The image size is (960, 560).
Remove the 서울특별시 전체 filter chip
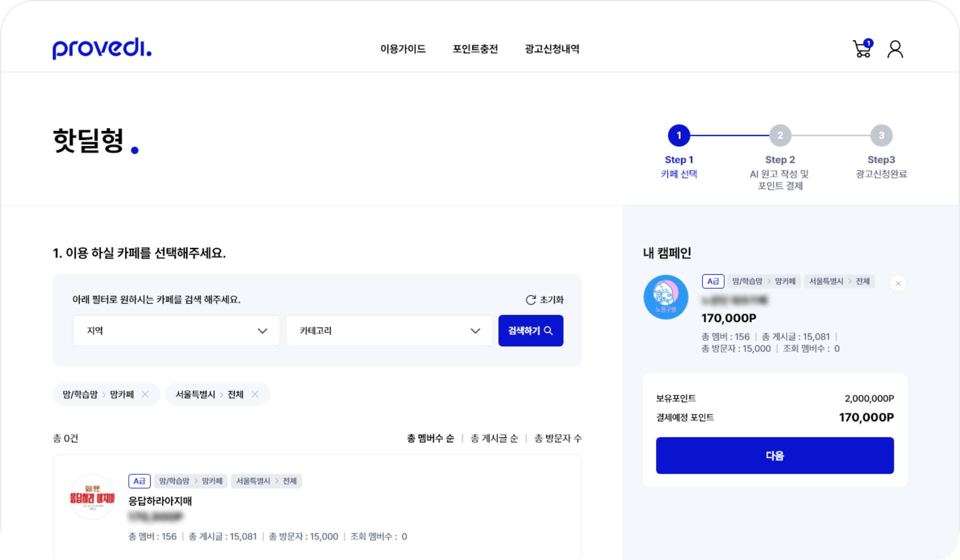pyautogui.click(x=255, y=394)
